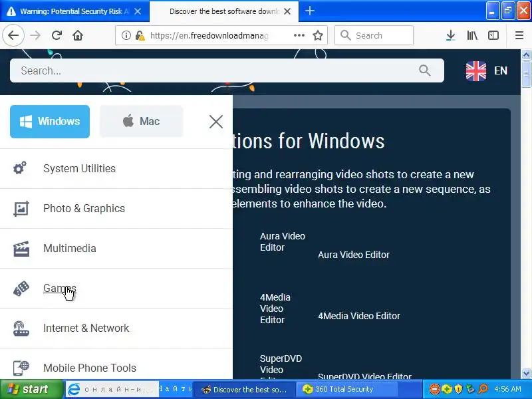Close the category side menu
Viewport: 532px width, 399px height.
point(215,122)
